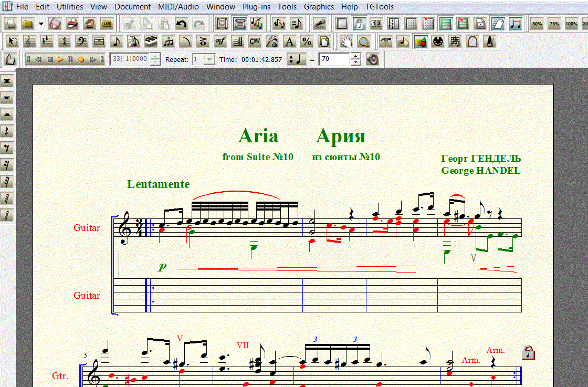Select the Staff tool treble clef icon
The image size is (588, 387).
[29, 41]
